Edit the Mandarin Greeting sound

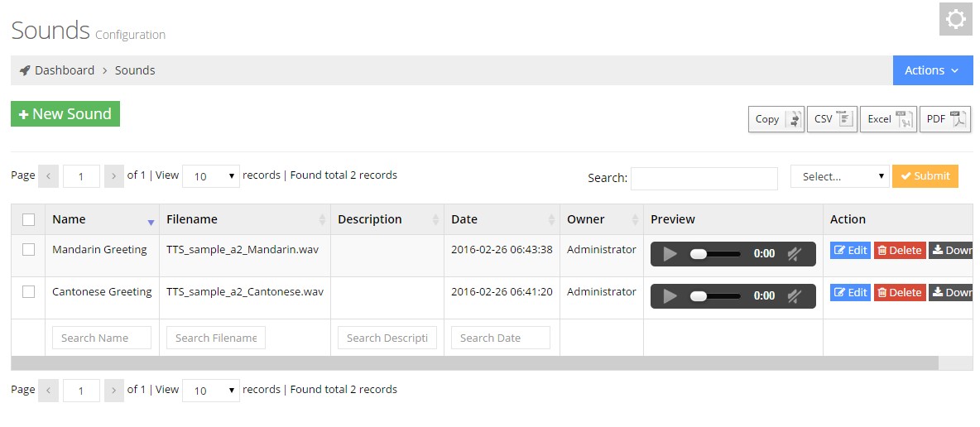click(850, 251)
